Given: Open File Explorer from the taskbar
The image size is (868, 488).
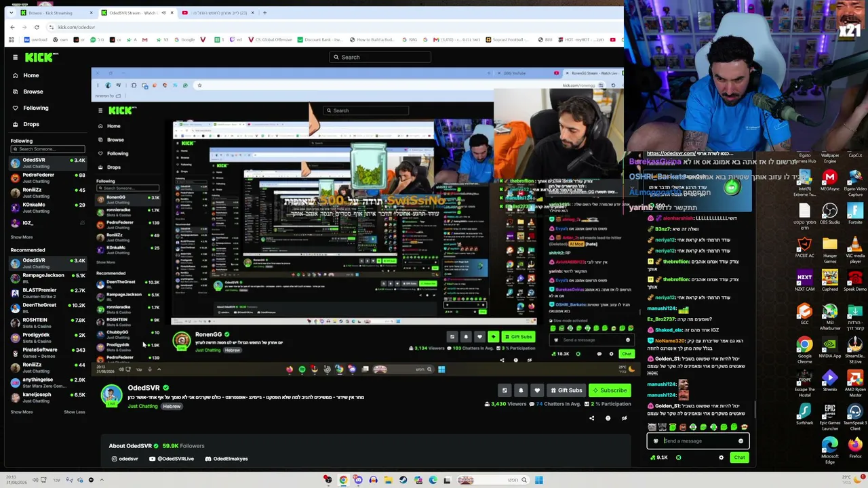Looking at the screenshot, I should (388, 480).
